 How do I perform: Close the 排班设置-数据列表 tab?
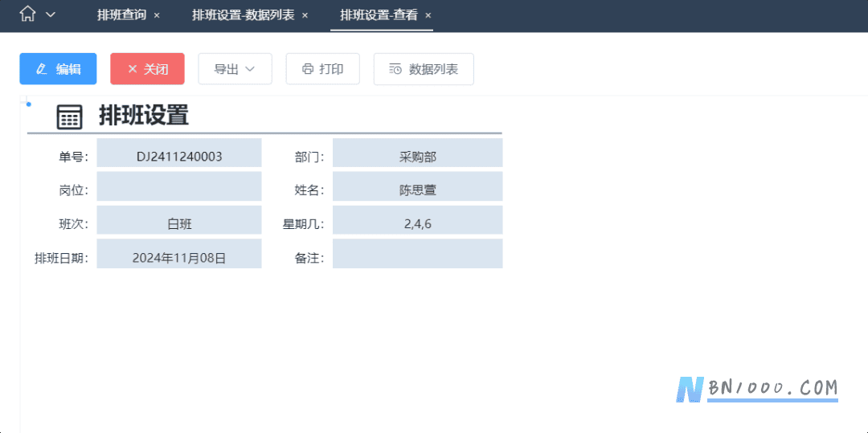click(305, 15)
